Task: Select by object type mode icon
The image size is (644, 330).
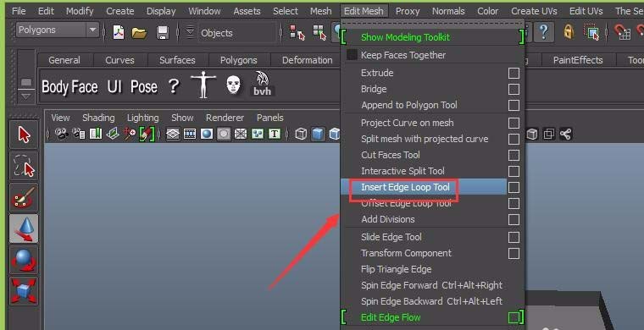Action: (319, 32)
